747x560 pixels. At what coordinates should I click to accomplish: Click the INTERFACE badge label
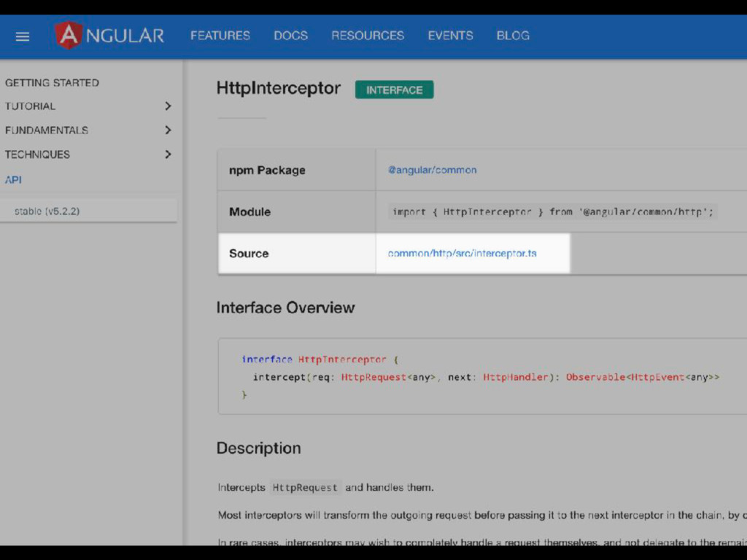(x=394, y=90)
